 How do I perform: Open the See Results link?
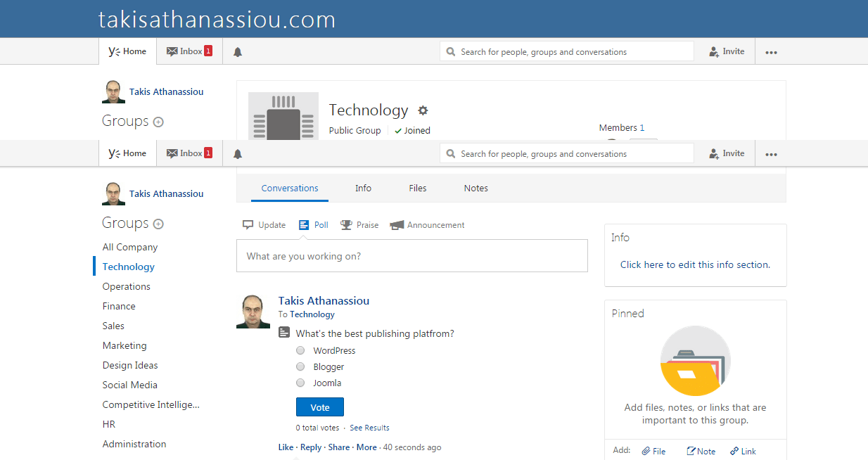point(369,428)
